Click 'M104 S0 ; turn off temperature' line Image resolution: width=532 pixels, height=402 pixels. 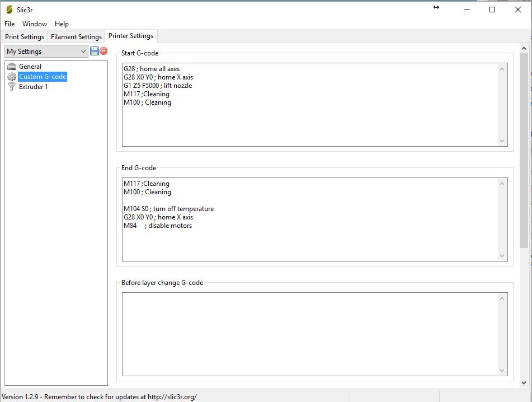[x=168, y=209]
